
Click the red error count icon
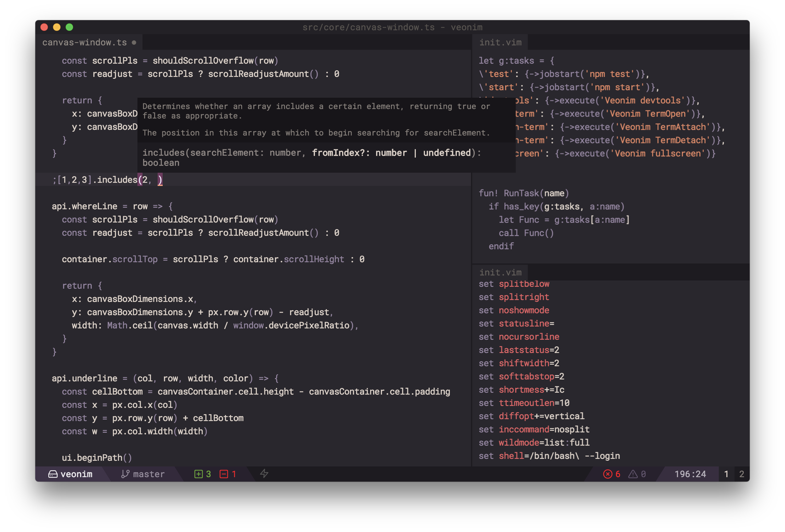(x=607, y=474)
